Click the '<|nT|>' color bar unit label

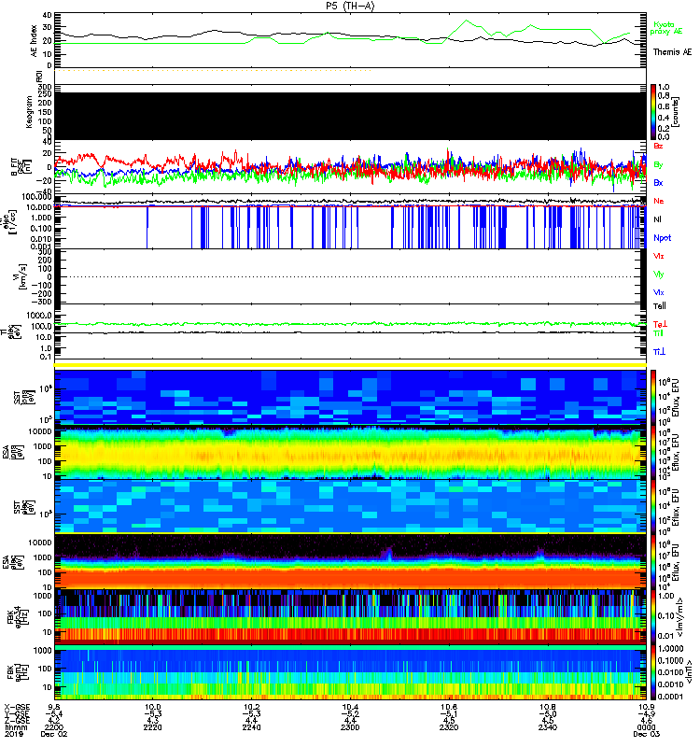[x=689, y=672]
